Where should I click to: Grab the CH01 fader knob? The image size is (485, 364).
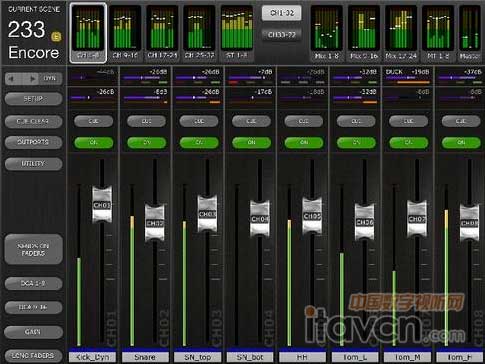click(102, 205)
